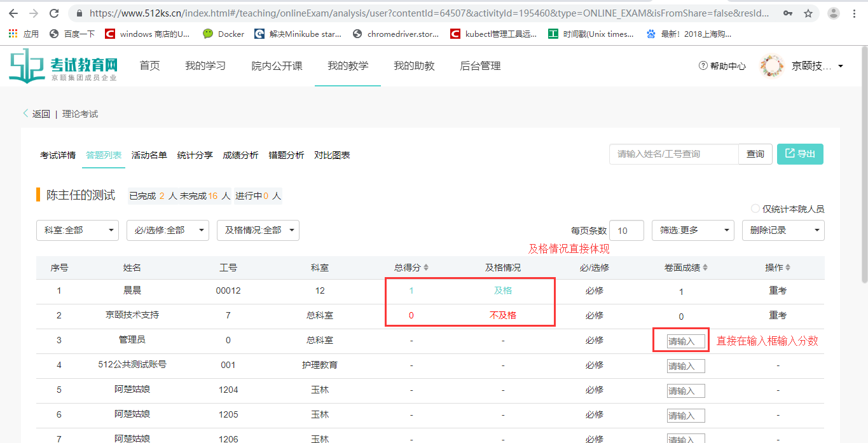
Task: Open the chromedriver.stor bookmark
Action: 396,34
